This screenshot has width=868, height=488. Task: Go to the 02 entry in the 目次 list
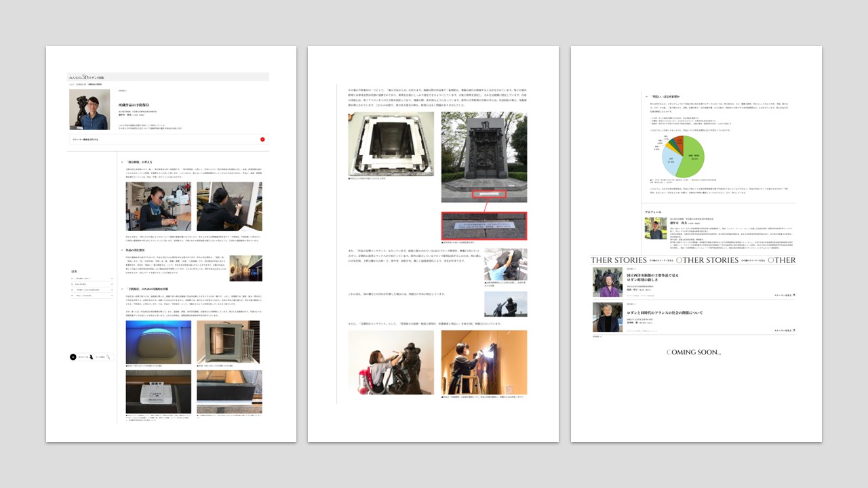[x=92, y=285]
